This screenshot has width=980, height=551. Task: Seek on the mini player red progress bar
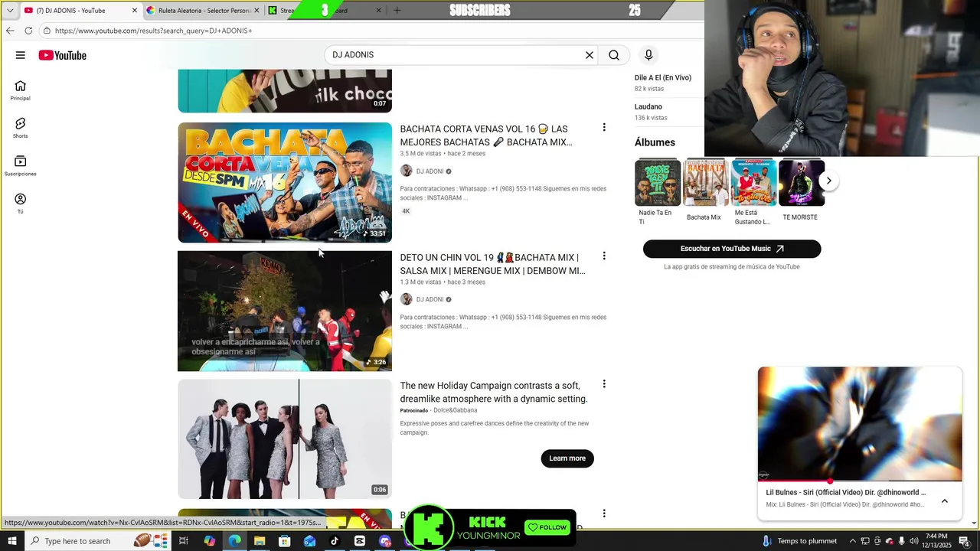[860, 481]
